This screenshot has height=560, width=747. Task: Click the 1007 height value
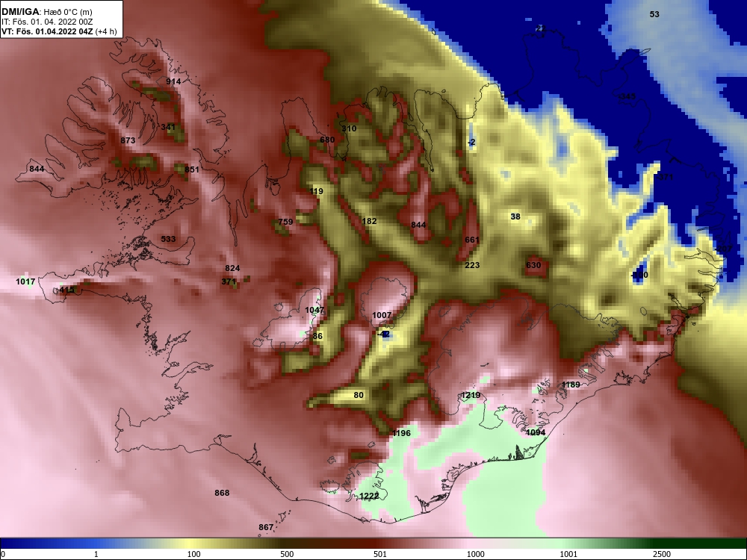pyautogui.click(x=382, y=315)
